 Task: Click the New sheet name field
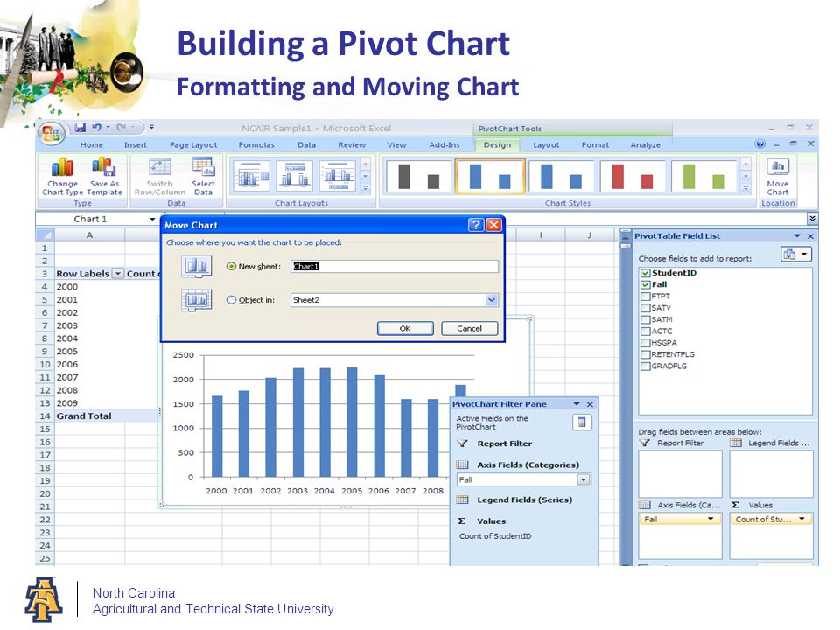[x=395, y=266]
